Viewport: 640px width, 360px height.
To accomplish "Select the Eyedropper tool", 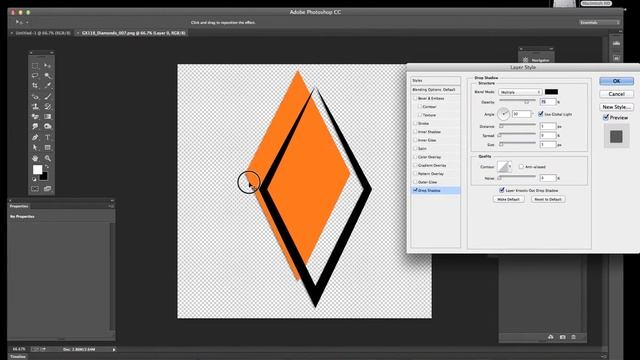I will (x=48, y=86).
